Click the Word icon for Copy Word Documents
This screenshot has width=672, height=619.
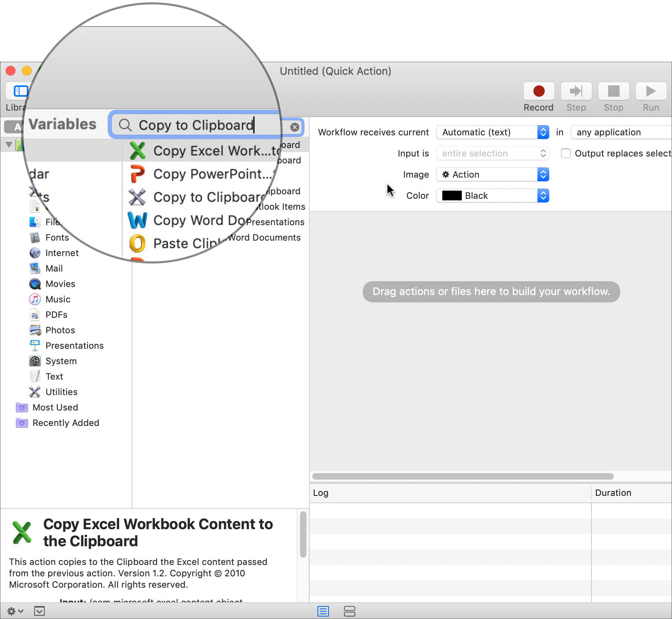pyautogui.click(x=138, y=220)
